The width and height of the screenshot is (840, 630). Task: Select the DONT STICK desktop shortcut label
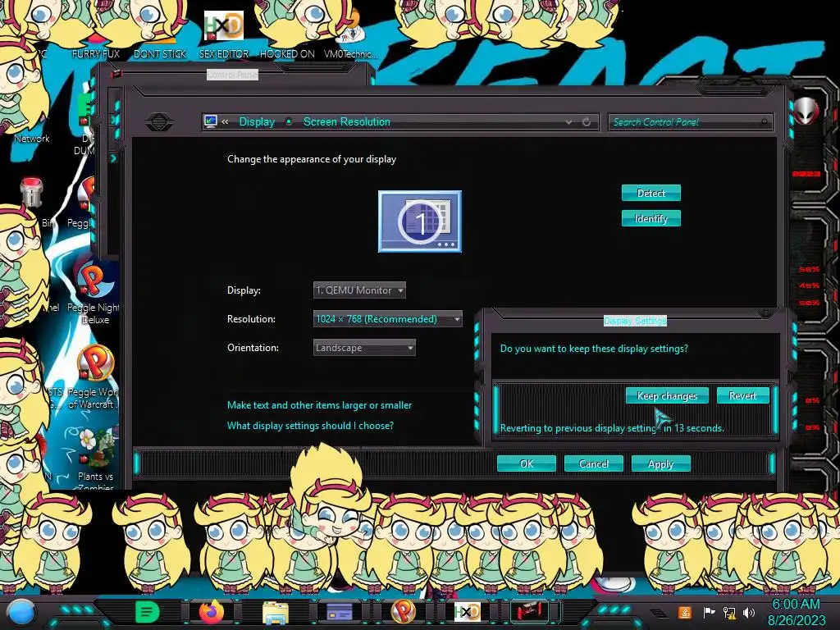point(160,54)
